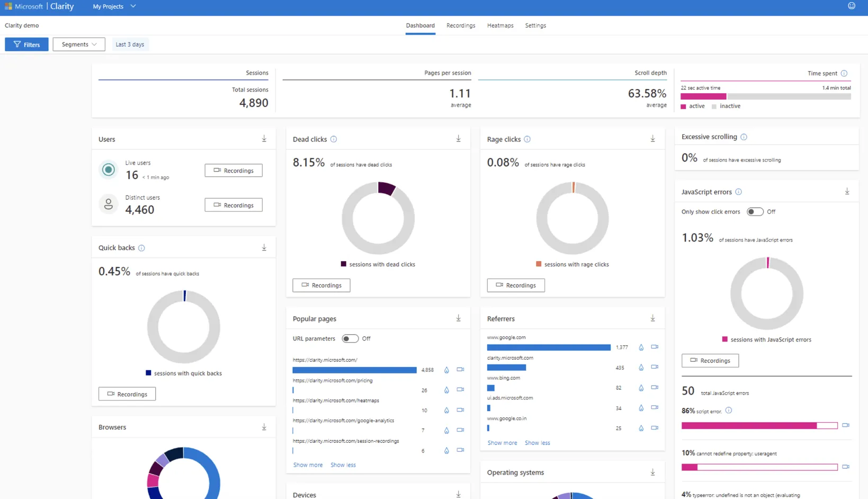Download the Quick backs card data
The height and width of the screenshot is (499, 868).
[264, 247]
